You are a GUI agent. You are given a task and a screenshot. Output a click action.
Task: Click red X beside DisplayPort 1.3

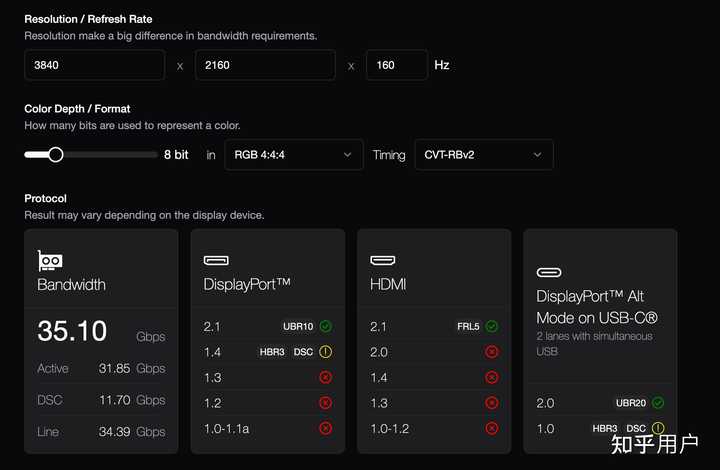pyautogui.click(x=325, y=377)
